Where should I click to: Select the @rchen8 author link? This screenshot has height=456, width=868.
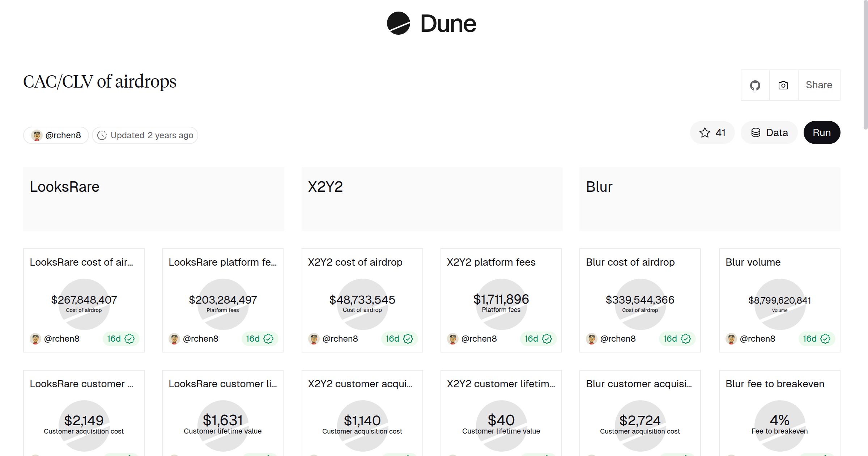point(64,135)
